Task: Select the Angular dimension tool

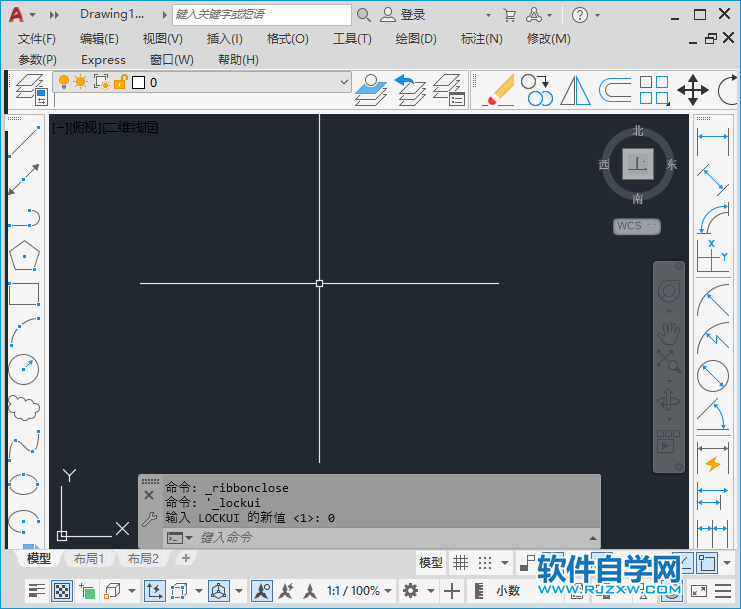Action: coord(713,413)
